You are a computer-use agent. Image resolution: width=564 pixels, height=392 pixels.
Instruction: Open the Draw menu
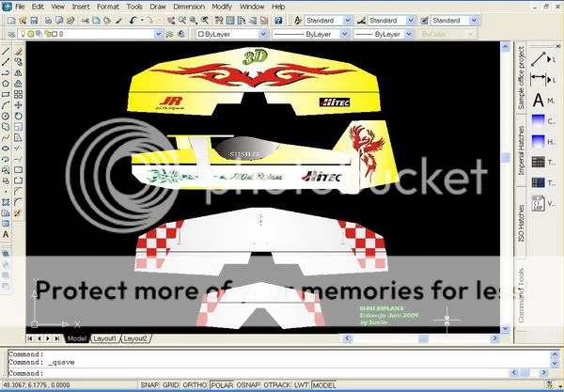tap(158, 7)
